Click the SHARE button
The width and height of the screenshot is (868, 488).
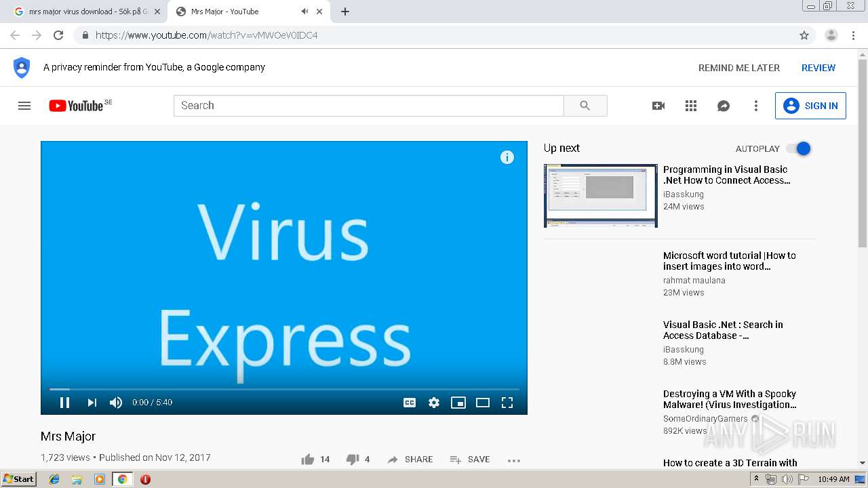[x=410, y=460]
